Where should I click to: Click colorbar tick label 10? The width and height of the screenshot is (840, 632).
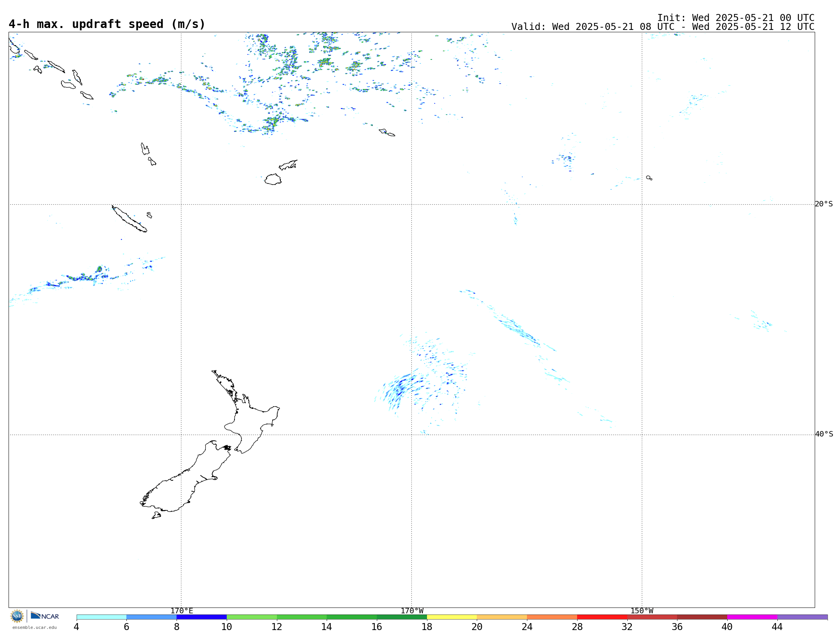227,627
